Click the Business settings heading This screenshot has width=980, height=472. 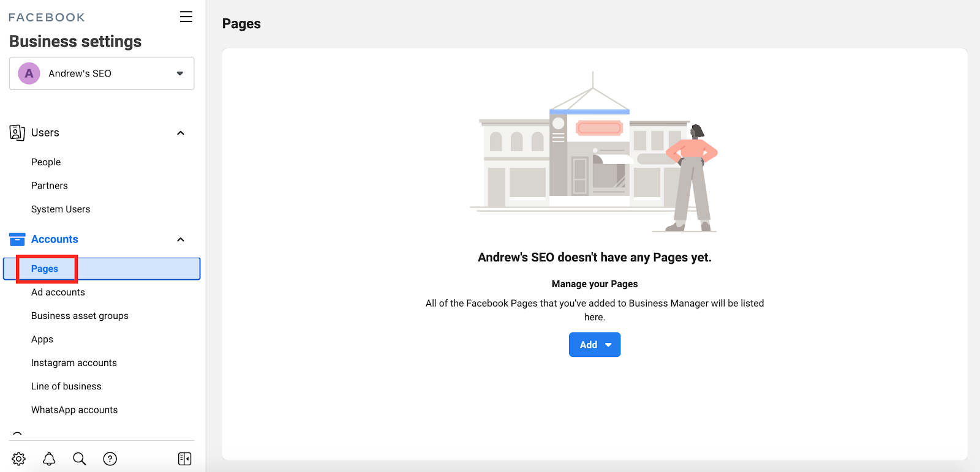(x=75, y=41)
